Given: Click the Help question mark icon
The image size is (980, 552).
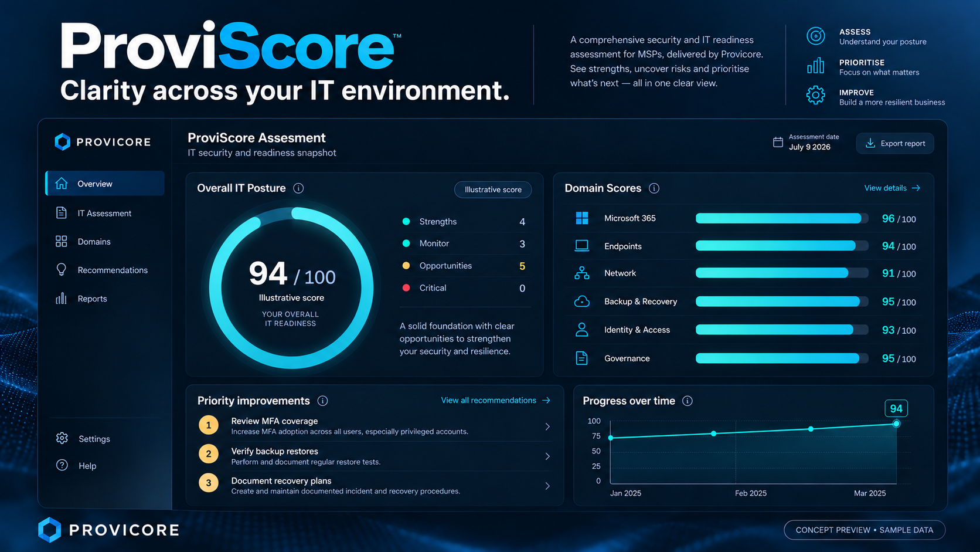Looking at the screenshot, I should (62, 465).
